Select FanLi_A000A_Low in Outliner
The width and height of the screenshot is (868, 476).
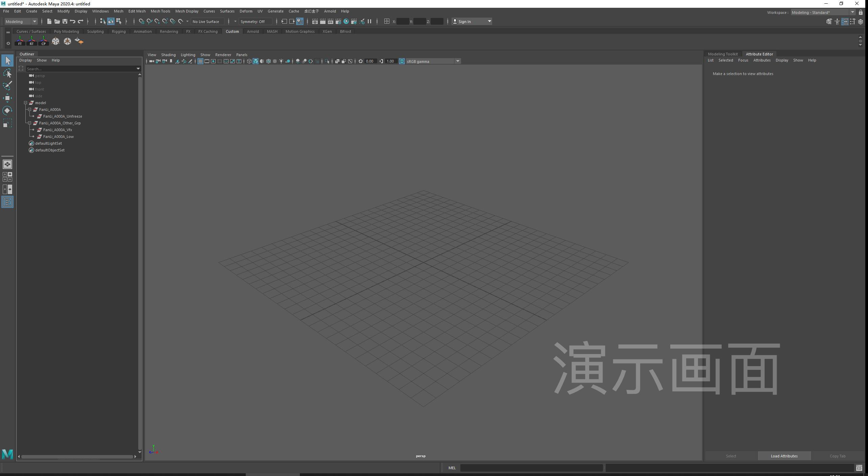tap(58, 137)
